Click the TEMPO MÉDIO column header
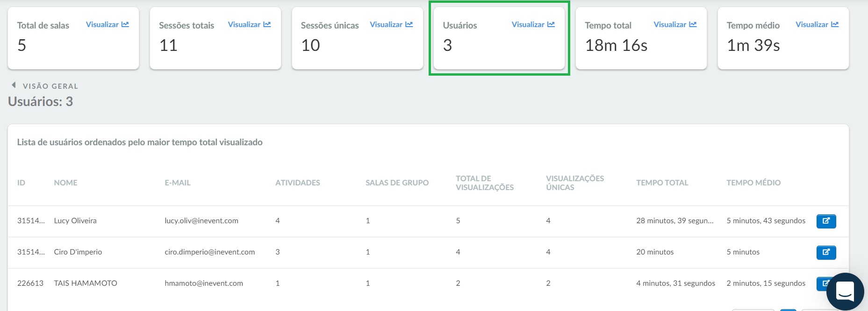Image resolution: width=868 pixels, height=311 pixels. [753, 183]
